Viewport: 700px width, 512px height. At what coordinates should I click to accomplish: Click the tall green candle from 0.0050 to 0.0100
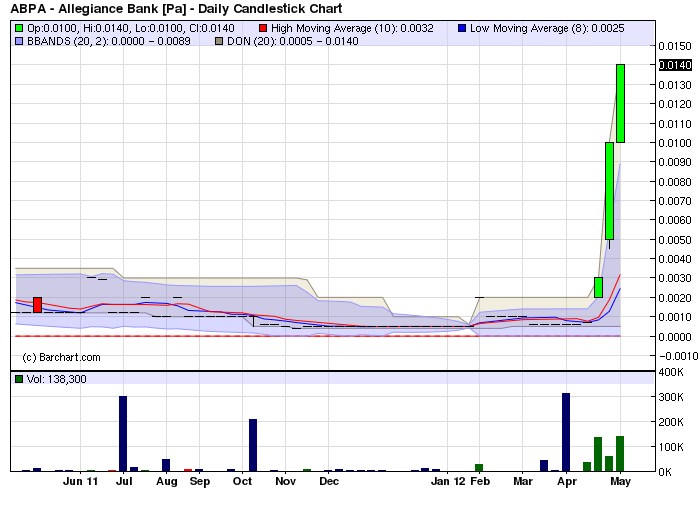coord(609,191)
